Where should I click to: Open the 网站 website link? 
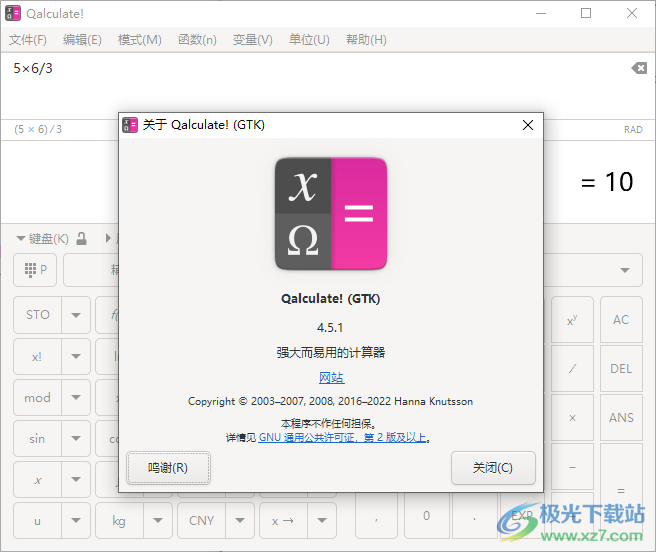331,377
